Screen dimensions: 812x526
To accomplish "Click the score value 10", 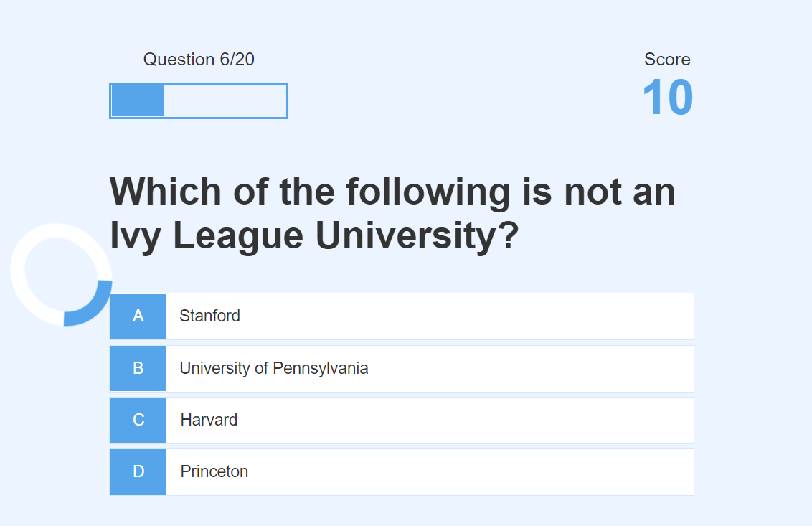I will pos(667,98).
